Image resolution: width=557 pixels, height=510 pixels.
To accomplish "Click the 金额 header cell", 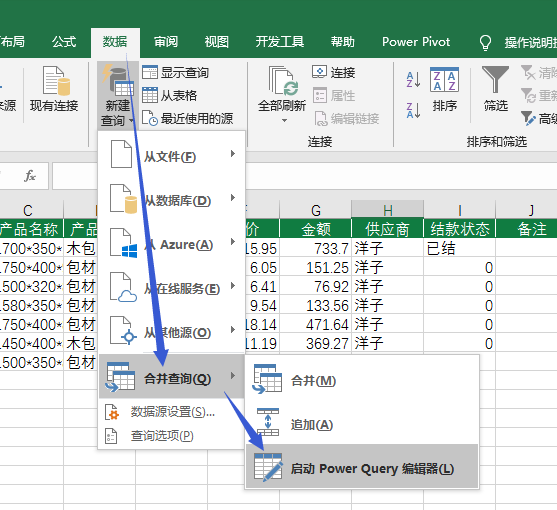I will [315, 229].
